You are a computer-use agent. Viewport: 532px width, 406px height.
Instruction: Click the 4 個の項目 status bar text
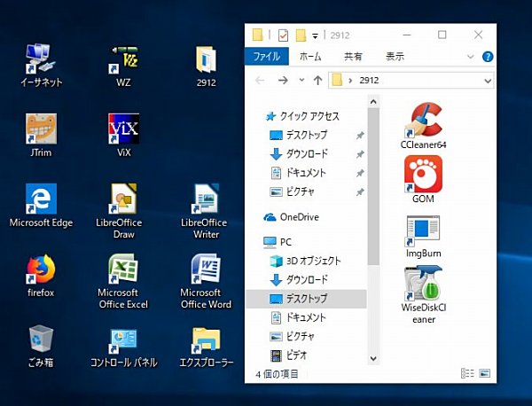point(277,374)
